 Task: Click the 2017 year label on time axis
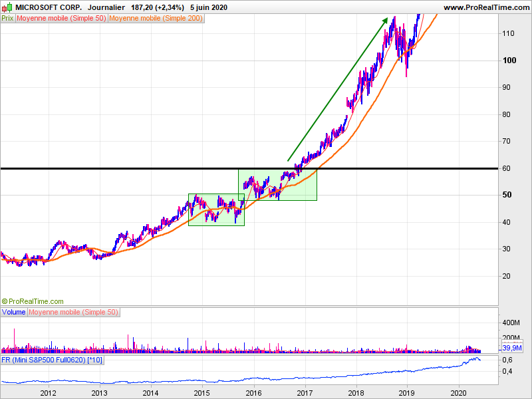tap(305, 393)
